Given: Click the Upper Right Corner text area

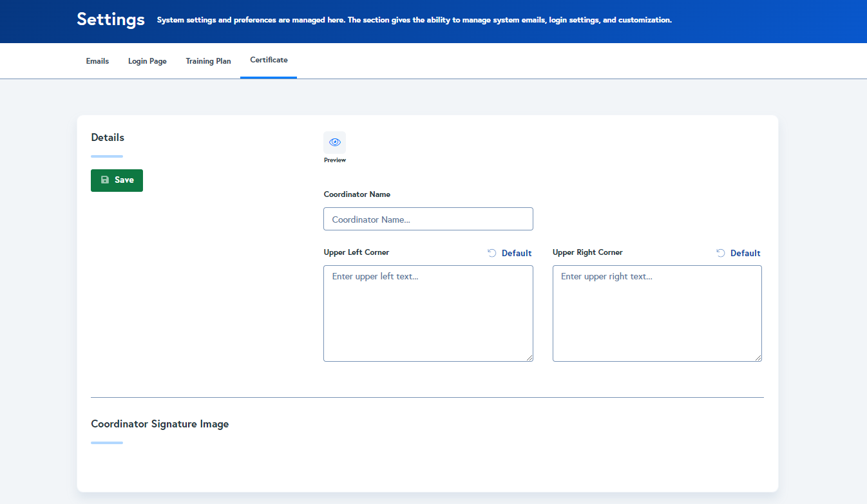Looking at the screenshot, I should [656, 313].
